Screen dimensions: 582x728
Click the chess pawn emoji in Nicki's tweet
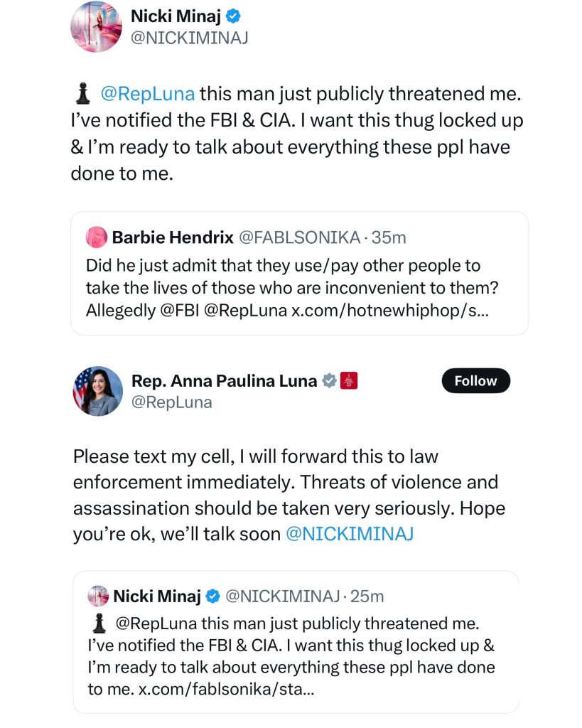point(83,92)
